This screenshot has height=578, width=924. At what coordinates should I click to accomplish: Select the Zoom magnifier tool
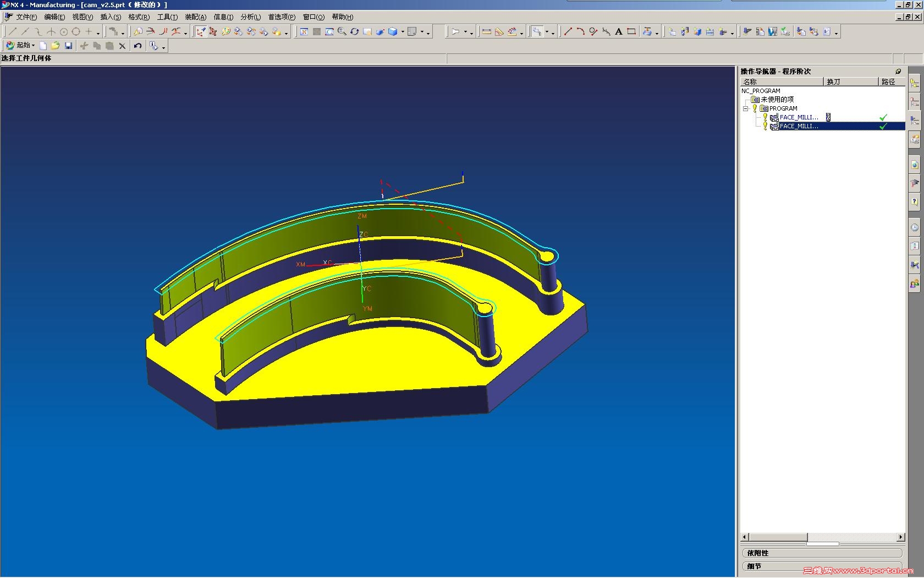click(x=342, y=32)
